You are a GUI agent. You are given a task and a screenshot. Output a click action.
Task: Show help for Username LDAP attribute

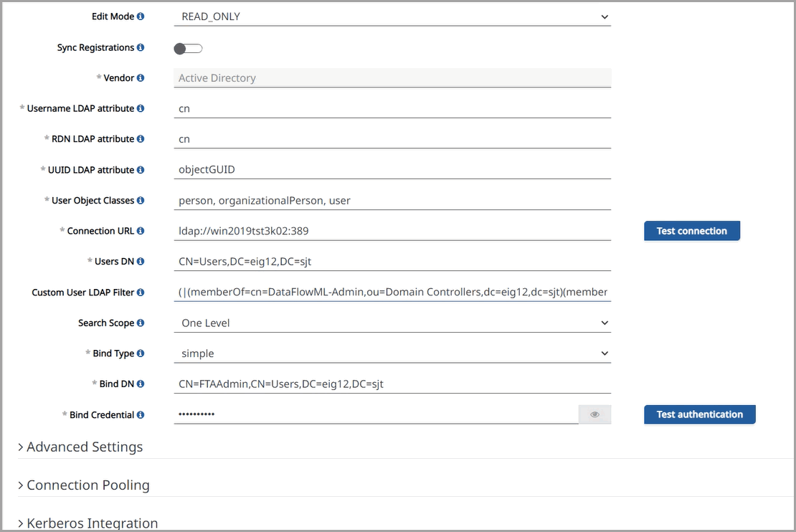click(141, 108)
